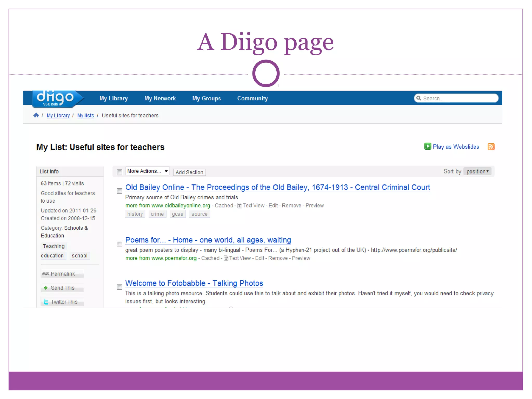532x399 pixels.
Task: Click the green Play as Webslides icon
Action: [428, 146]
